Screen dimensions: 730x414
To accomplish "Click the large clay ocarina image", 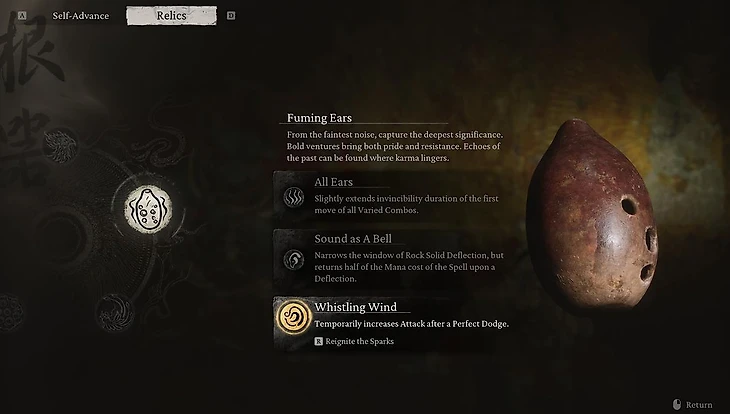I will [x=592, y=214].
